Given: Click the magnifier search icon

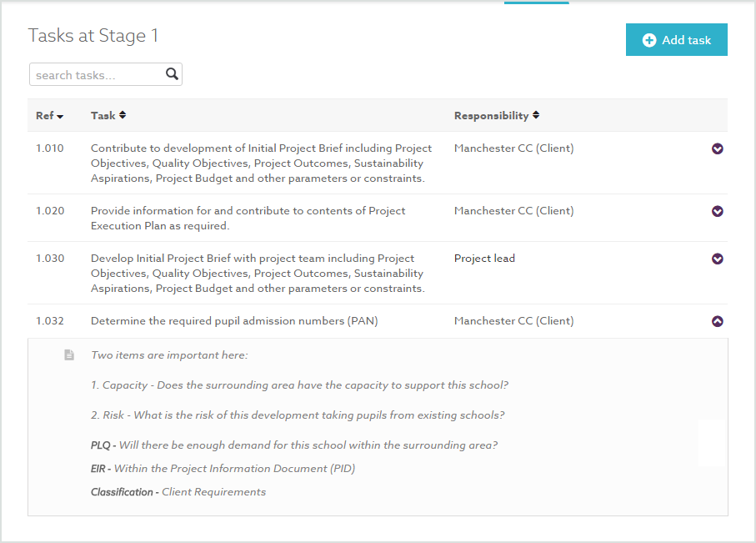Looking at the screenshot, I should pyautogui.click(x=172, y=74).
